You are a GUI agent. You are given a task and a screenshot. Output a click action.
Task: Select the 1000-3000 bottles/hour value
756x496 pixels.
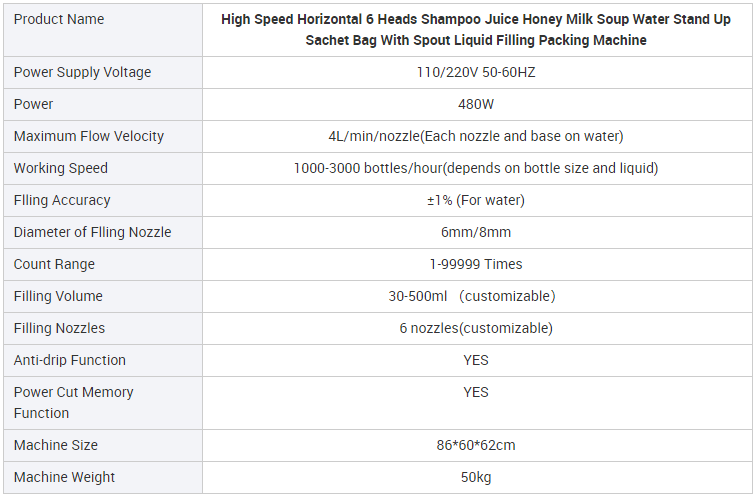[476, 168]
